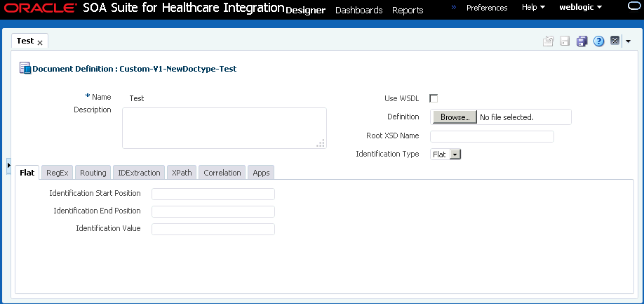Select the Flat tab
Viewport: 644px width, 304px height.
[27, 173]
